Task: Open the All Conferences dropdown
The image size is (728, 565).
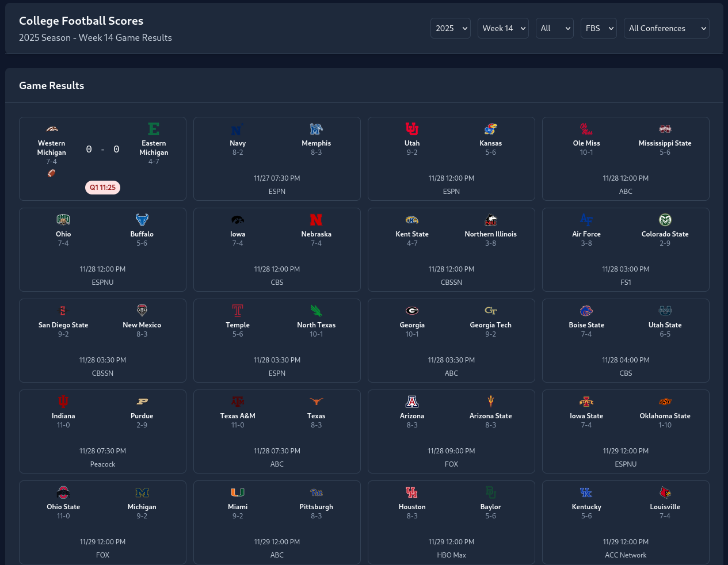Action: click(x=666, y=28)
